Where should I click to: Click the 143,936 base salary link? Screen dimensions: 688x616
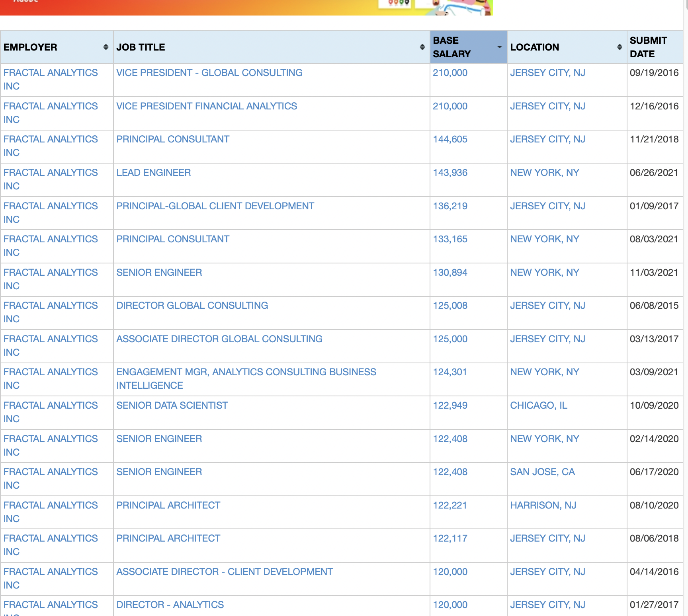coord(450,173)
